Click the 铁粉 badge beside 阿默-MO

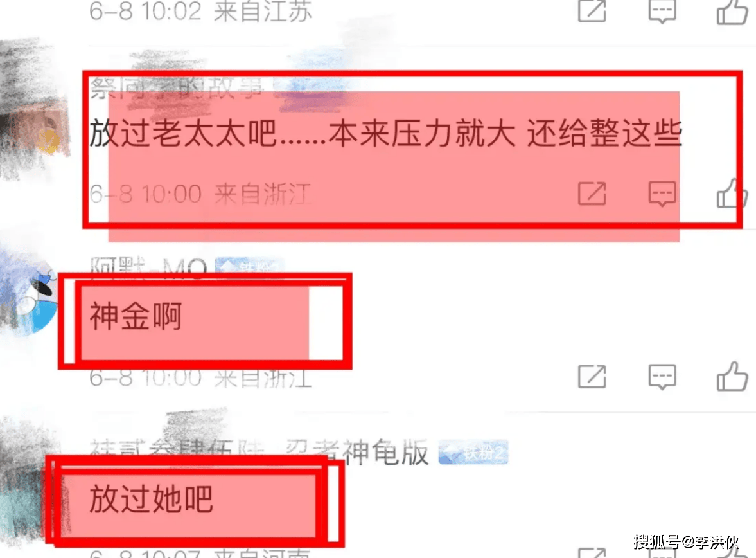coord(249,265)
